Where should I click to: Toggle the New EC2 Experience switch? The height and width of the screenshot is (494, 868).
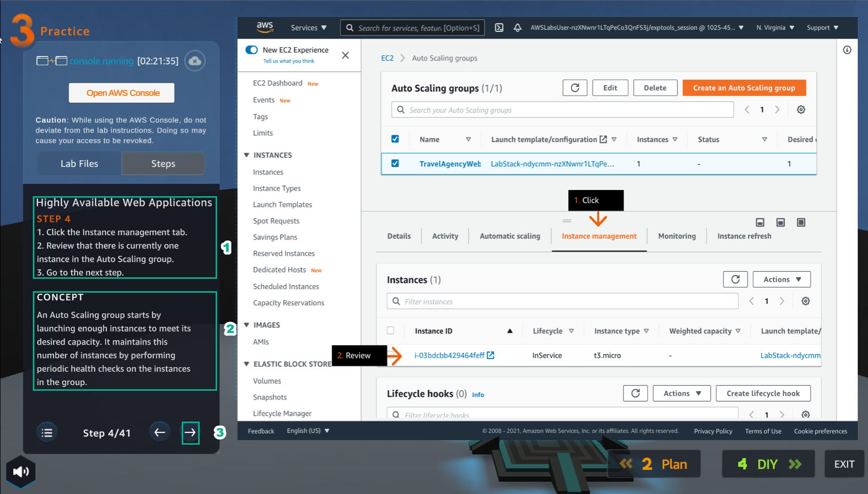pos(252,50)
